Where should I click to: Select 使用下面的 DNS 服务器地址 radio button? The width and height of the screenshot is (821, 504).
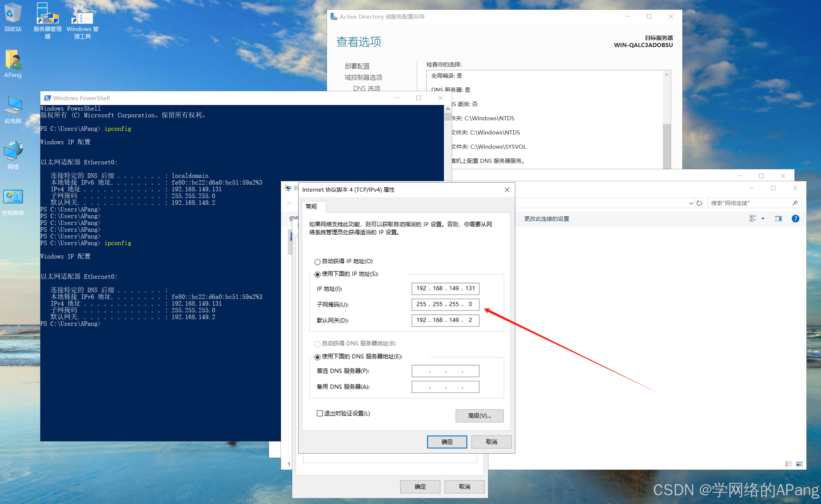(x=317, y=357)
